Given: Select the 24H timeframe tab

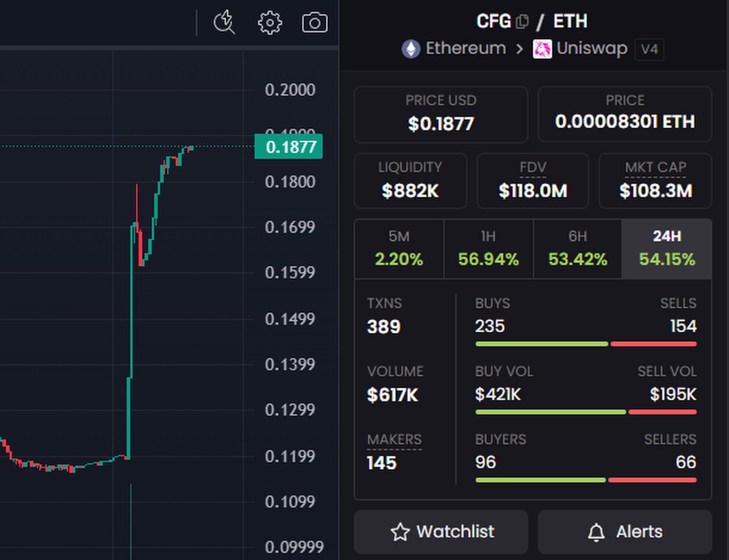Looking at the screenshot, I should (667, 249).
